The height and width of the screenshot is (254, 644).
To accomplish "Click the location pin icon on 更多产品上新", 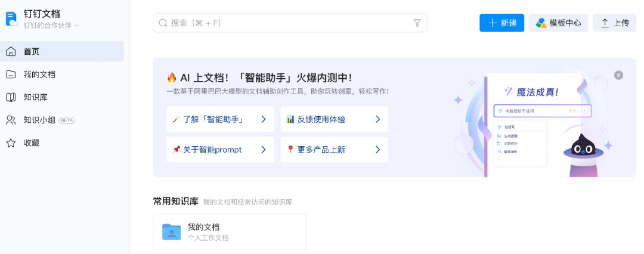I will (290, 150).
